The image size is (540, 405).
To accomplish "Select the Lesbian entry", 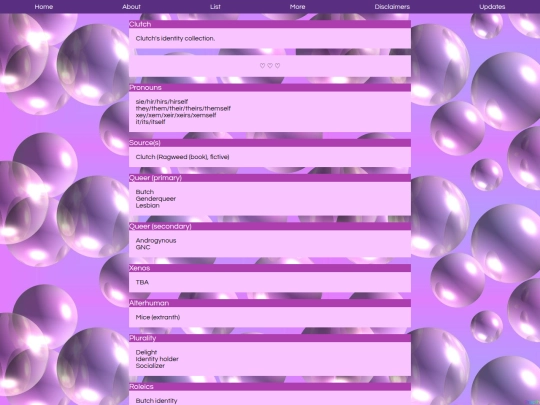I will [147, 206].
